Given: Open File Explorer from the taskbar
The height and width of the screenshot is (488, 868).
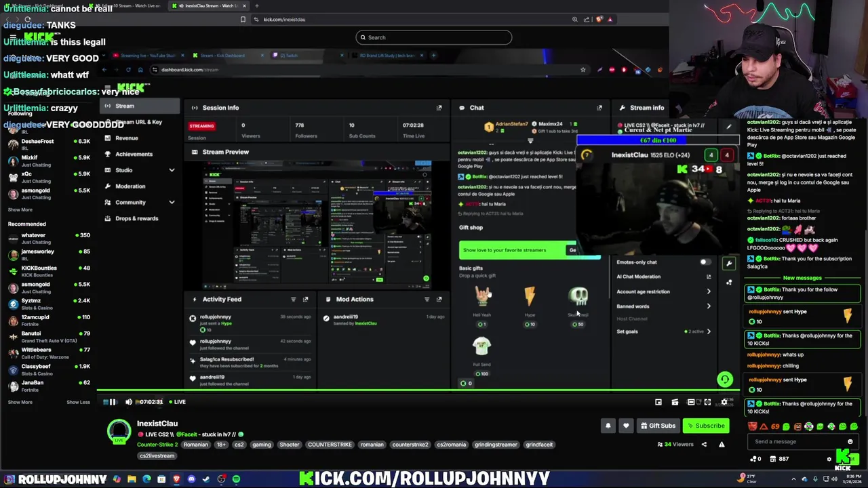Looking at the screenshot, I should 132,479.
